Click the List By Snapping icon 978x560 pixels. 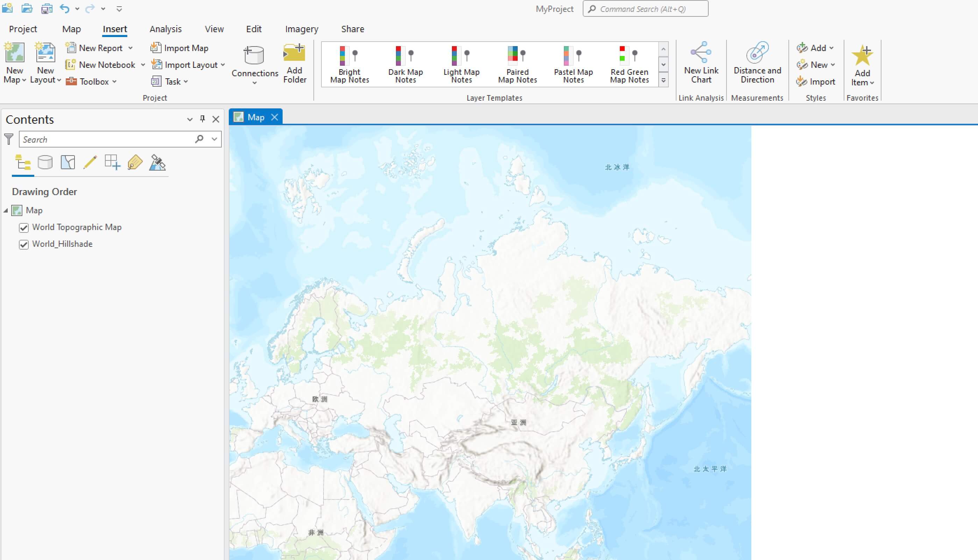point(113,162)
